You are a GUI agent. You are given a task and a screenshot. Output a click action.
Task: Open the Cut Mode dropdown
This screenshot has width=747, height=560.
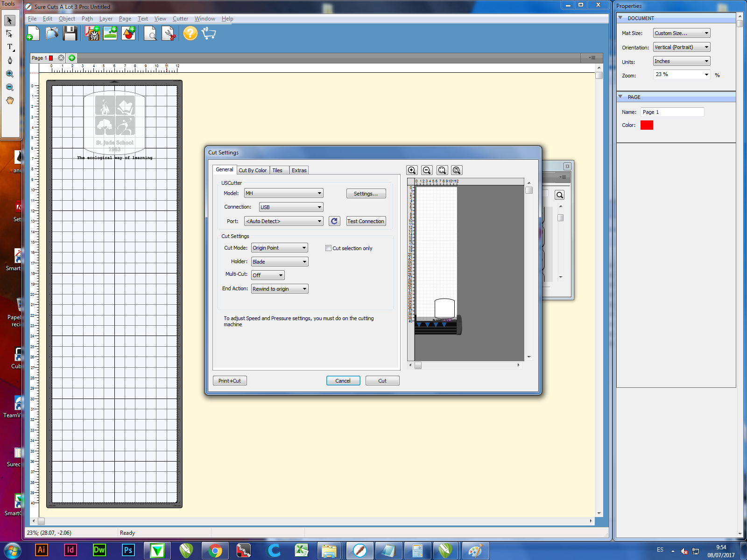(280, 248)
